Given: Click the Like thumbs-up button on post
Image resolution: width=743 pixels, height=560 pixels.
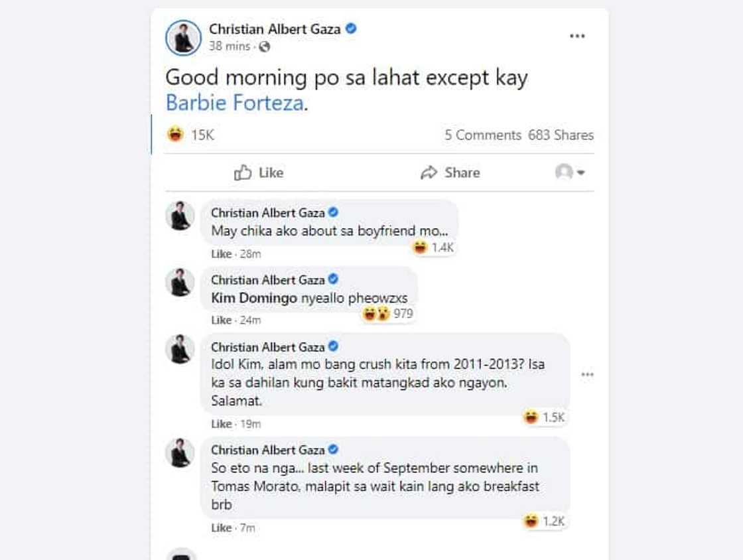Looking at the screenshot, I should pyautogui.click(x=259, y=173).
